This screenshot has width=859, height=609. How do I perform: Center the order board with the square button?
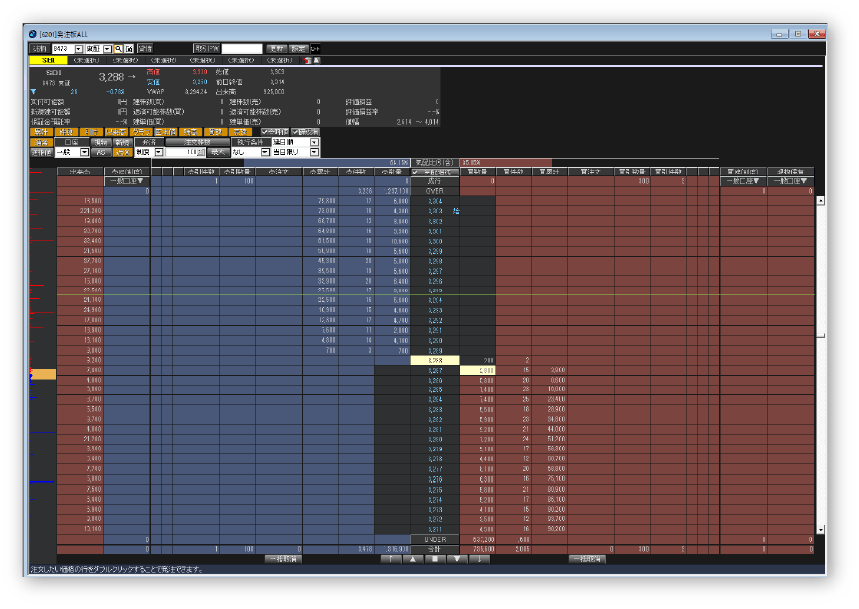click(435, 559)
